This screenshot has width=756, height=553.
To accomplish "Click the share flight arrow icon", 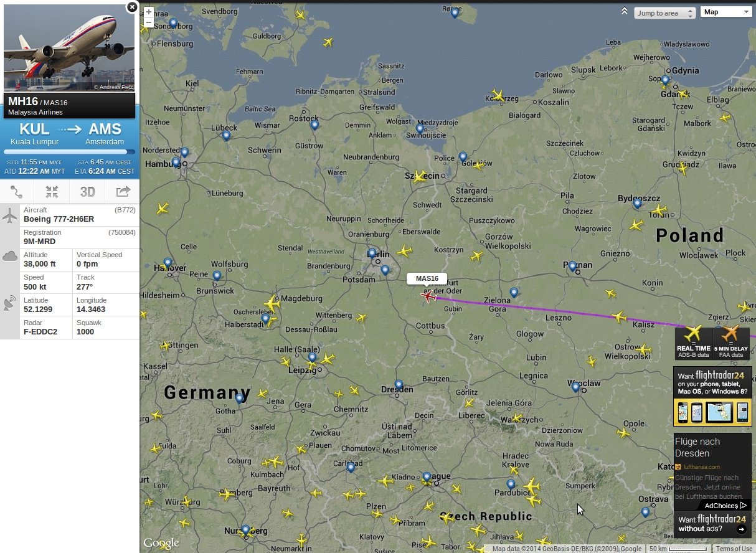I will (123, 191).
